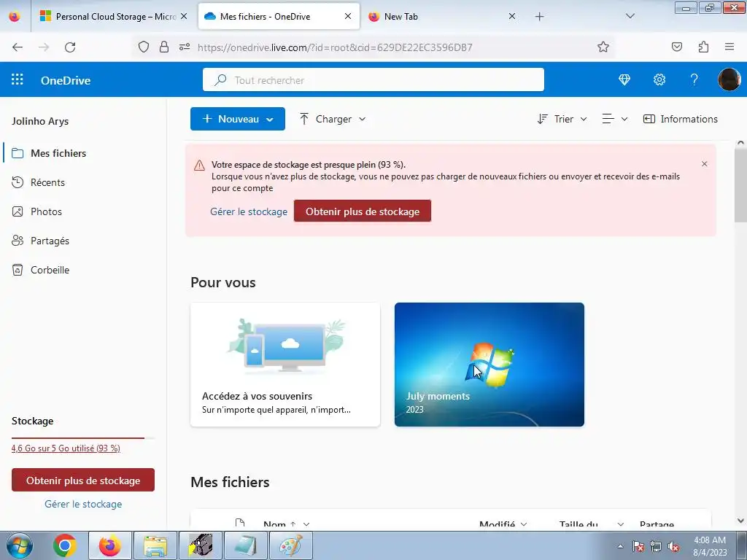Open Windows Explorer from the taskbar
Screen dimensions: 747x560
point(155,545)
